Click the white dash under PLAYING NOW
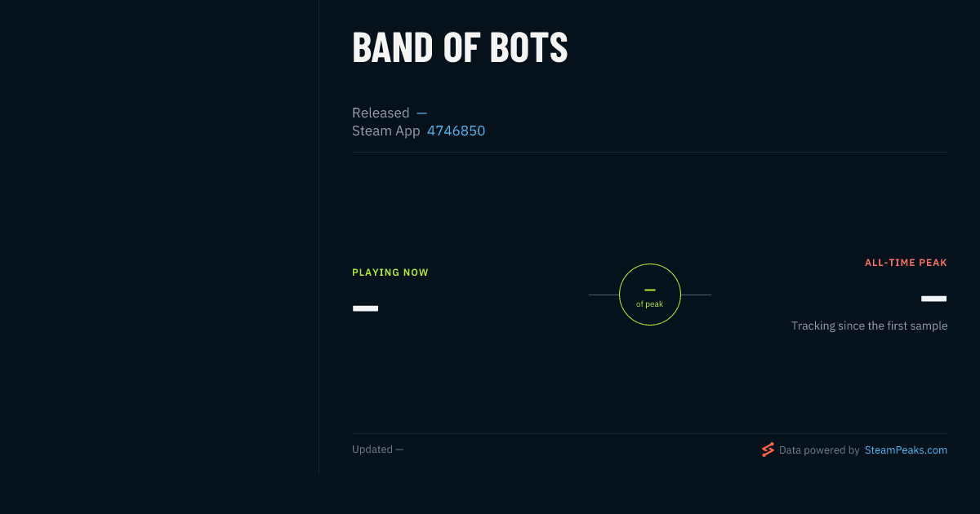980x514 pixels. tap(365, 308)
